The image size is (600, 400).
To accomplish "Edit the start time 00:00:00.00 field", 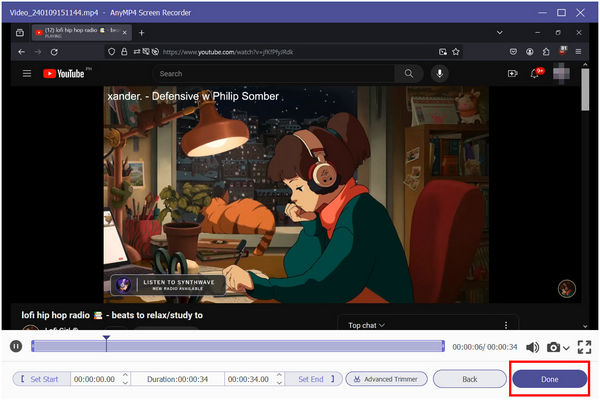I will click(x=95, y=379).
